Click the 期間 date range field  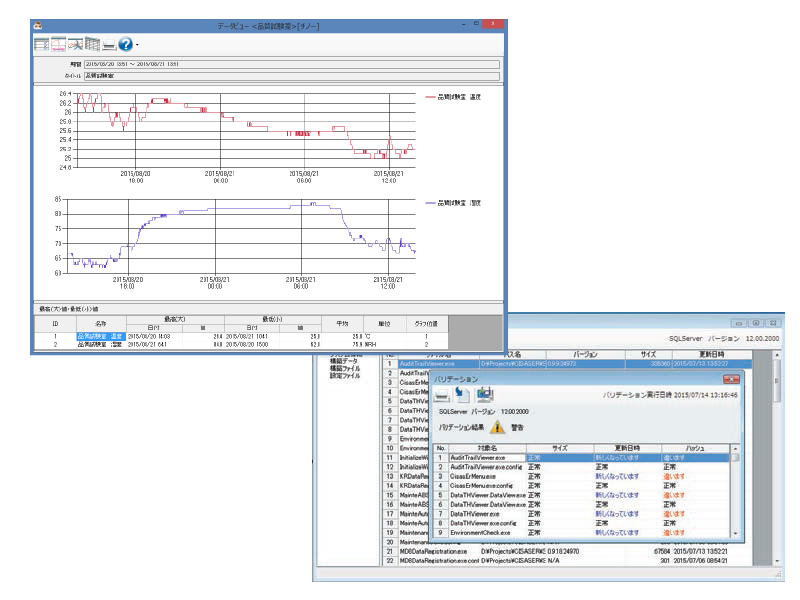(x=291, y=64)
